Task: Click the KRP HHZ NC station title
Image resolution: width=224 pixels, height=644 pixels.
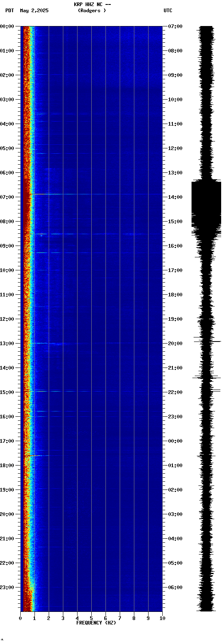Action: tap(92, 4)
